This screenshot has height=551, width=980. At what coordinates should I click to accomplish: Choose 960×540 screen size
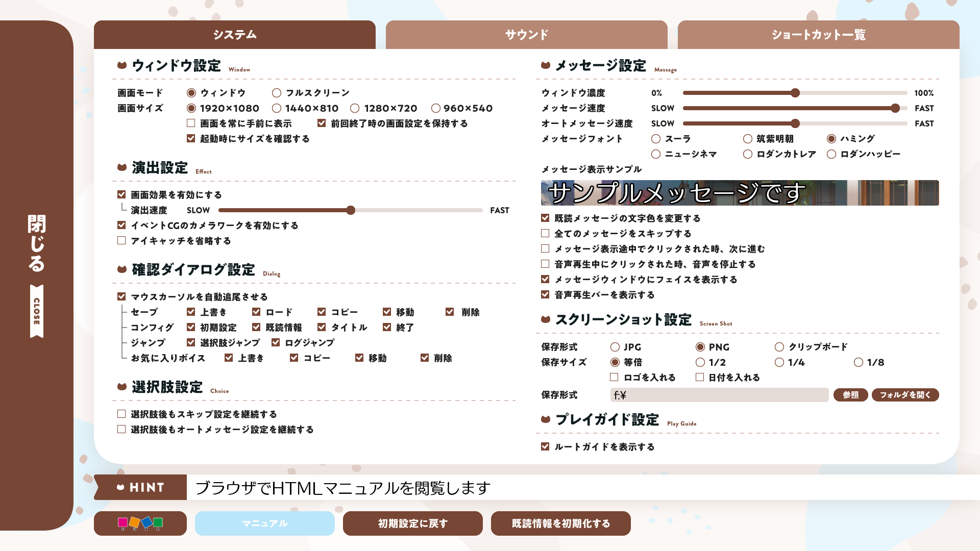(x=435, y=108)
